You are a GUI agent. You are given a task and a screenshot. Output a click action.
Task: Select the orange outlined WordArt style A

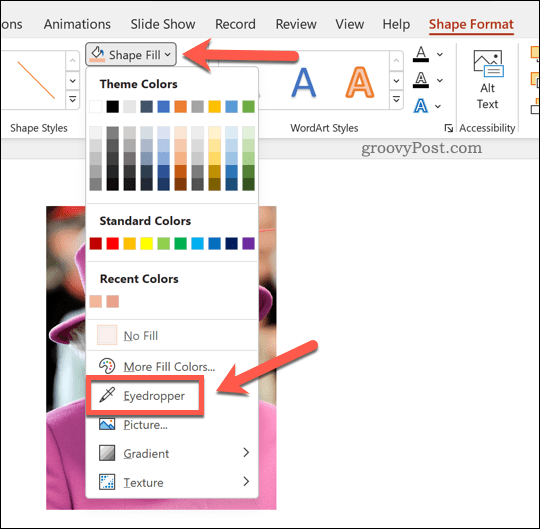[x=360, y=83]
